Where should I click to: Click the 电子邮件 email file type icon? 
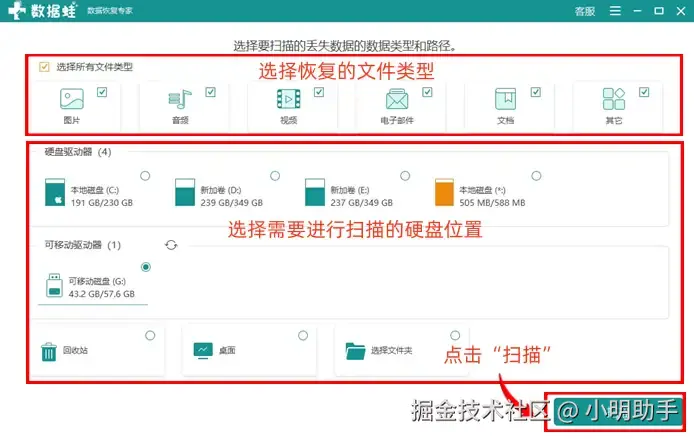point(397,99)
